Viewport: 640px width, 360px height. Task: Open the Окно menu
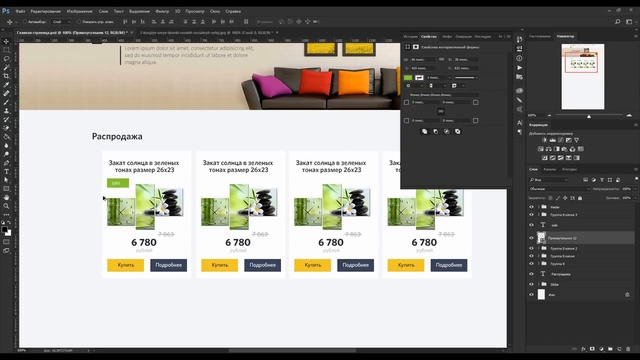click(x=215, y=11)
